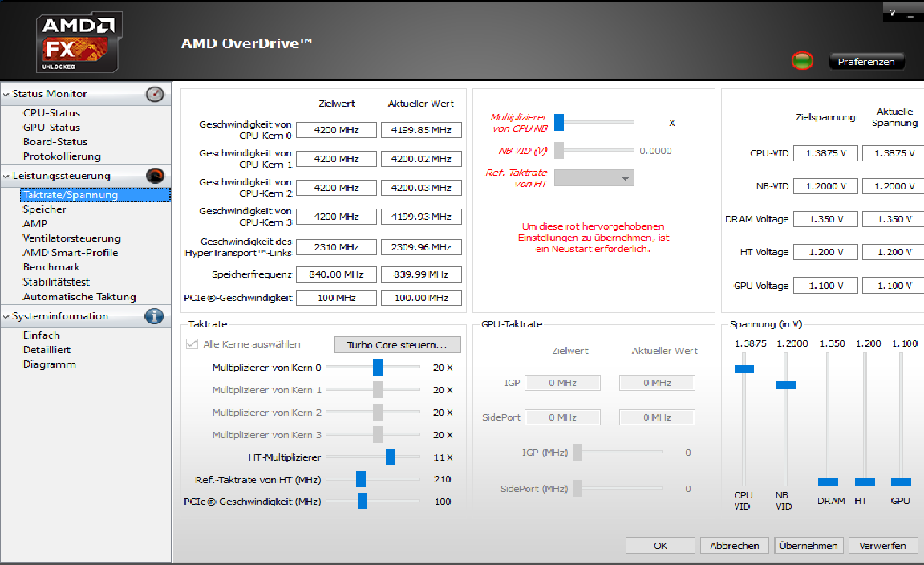The image size is (924, 565).
Task: Open Board-Status in the sidebar
Action: [x=55, y=142]
